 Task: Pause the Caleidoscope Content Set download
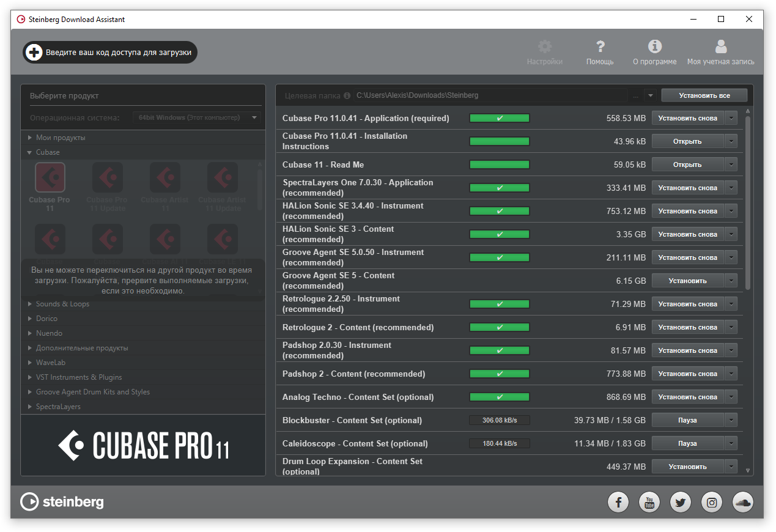[x=688, y=443]
